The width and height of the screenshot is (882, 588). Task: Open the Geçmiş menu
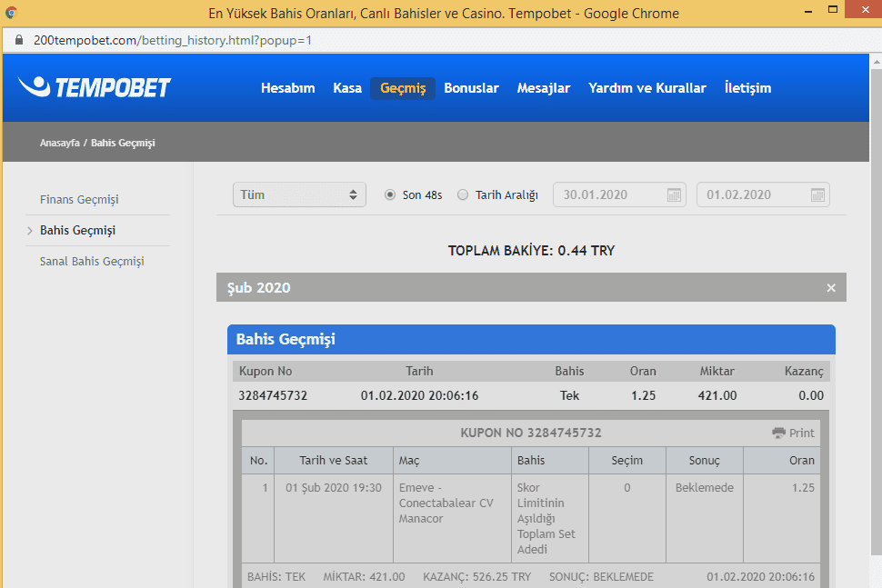pos(403,88)
